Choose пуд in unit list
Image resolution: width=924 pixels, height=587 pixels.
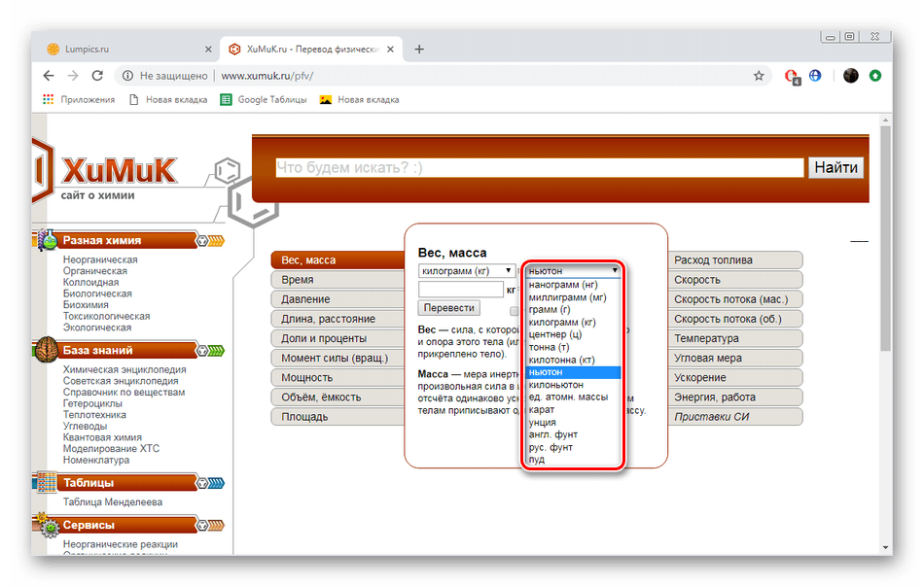click(573, 460)
